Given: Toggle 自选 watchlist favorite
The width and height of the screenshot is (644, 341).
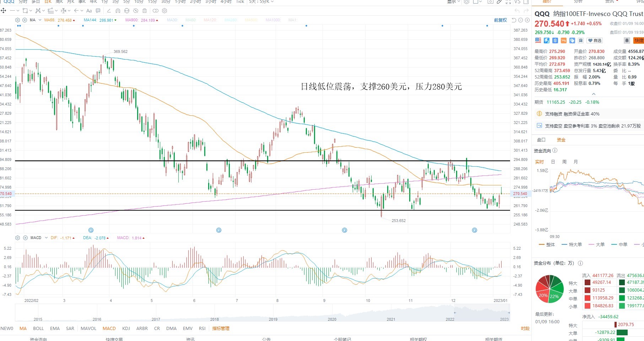Looking at the screenshot, I should coord(595,40).
